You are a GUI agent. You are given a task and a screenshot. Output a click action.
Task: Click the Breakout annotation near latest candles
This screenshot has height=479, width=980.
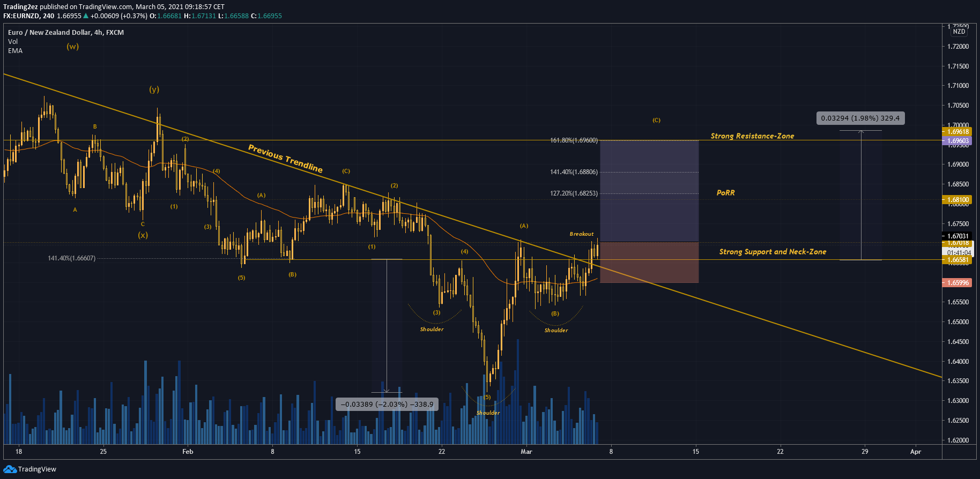pos(582,234)
